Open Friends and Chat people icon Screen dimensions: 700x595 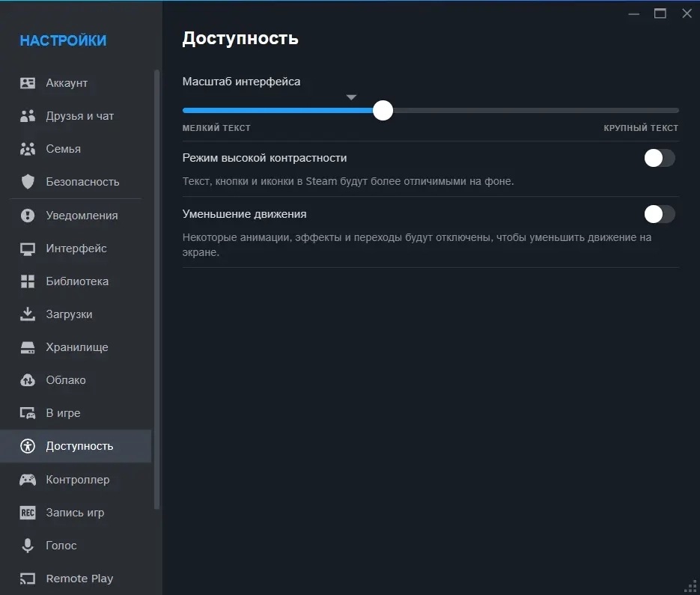tap(28, 116)
